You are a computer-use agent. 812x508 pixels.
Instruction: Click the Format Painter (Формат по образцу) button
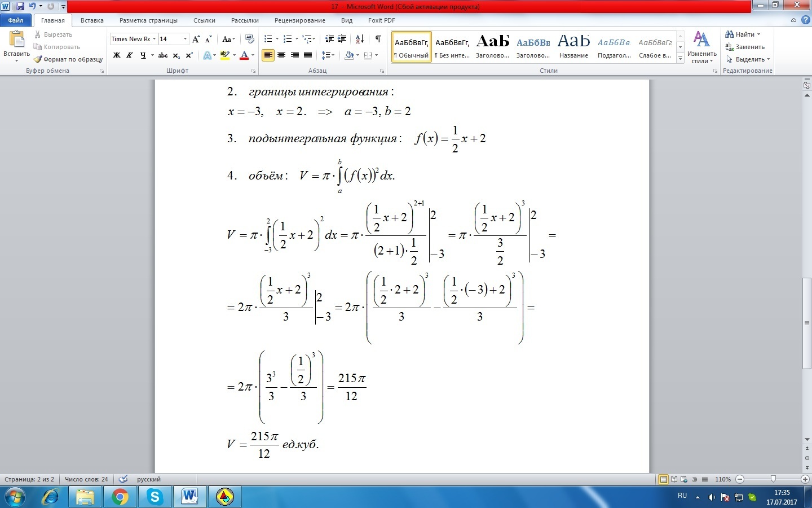pyautogui.click(x=68, y=59)
